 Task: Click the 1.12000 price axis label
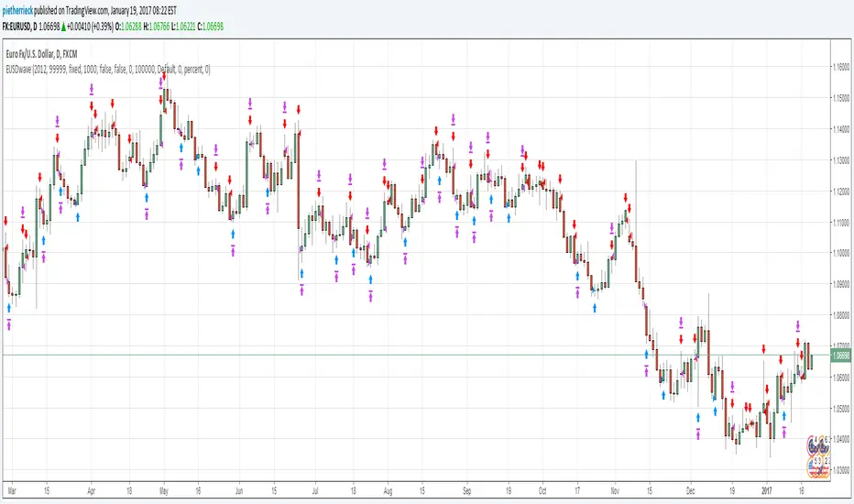[841, 192]
